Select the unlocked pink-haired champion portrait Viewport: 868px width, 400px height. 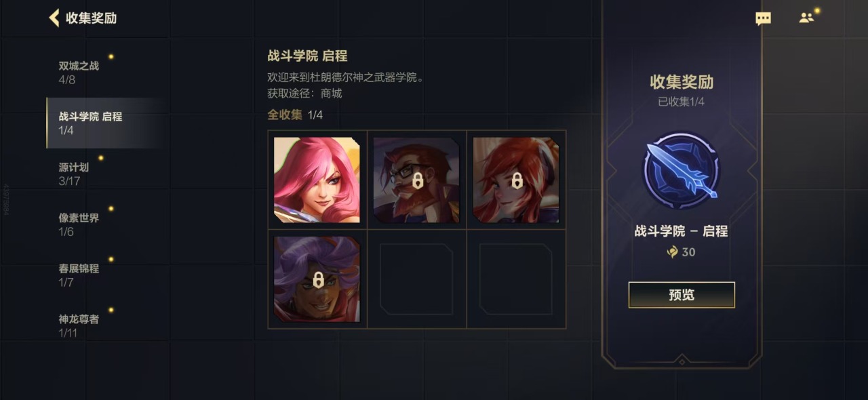pyautogui.click(x=317, y=180)
